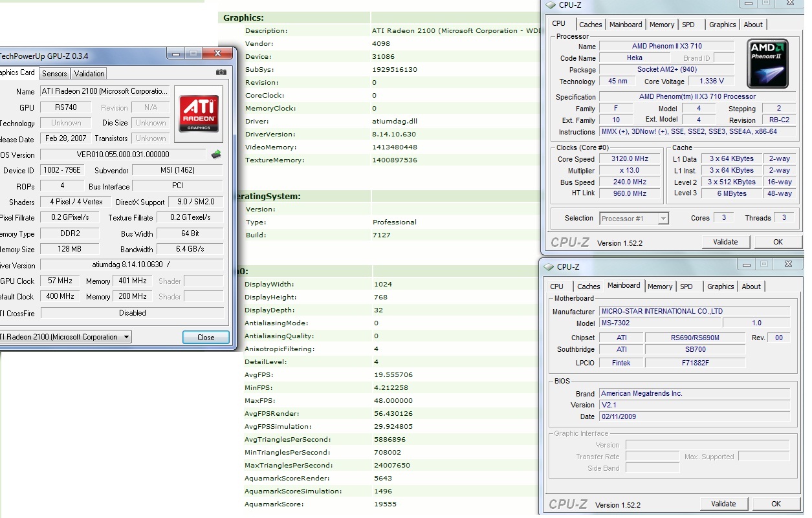Click the BIOS Version field VER010.055.000.031.000000

pyautogui.click(x=123, y=155)
